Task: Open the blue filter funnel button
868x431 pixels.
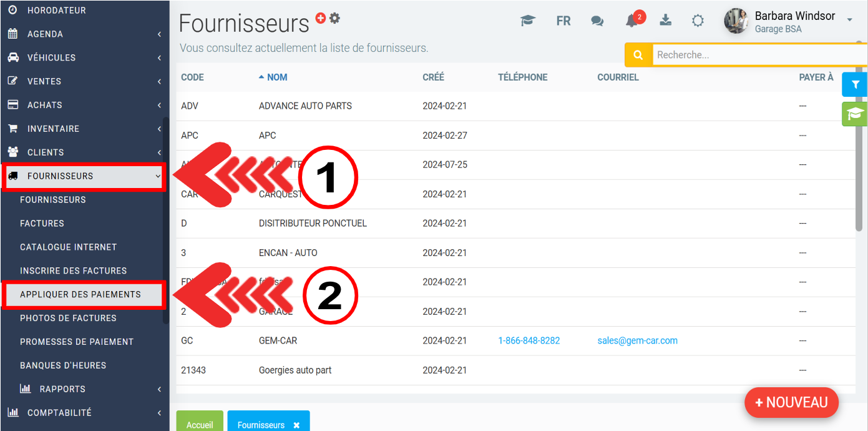Action: click(855, 84)
